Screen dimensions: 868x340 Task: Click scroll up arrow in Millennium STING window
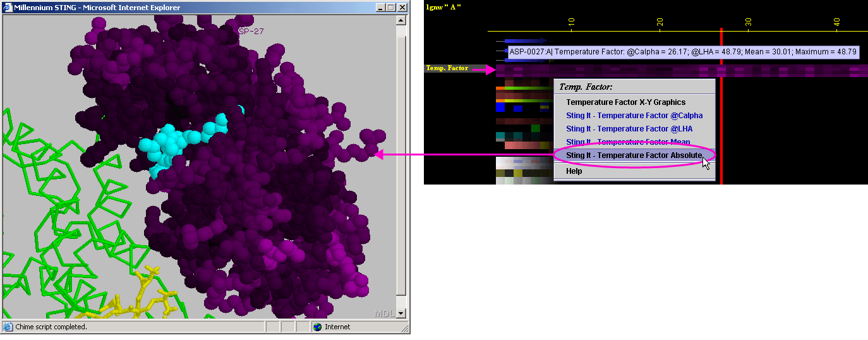pos(401,20)
